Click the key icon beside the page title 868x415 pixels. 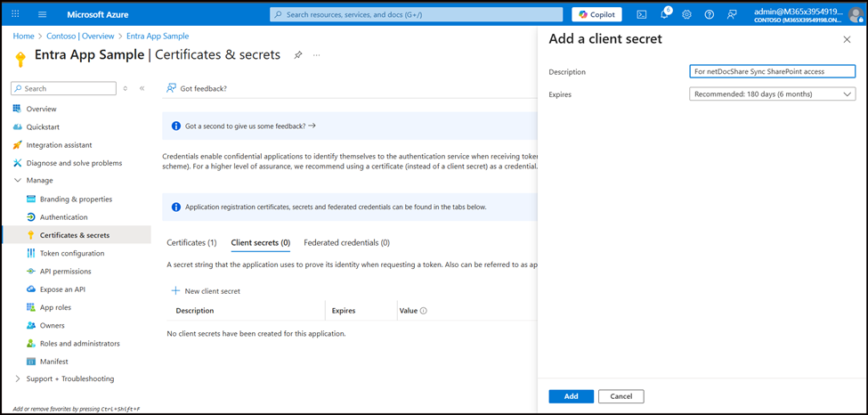pos(20,60)
